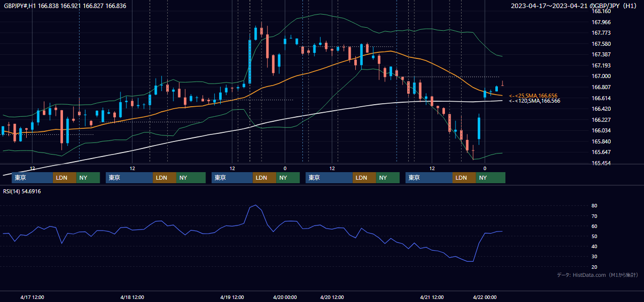The image size is (644, 302).
Task: Click the 166.227 price level
Action: [601, 120]
